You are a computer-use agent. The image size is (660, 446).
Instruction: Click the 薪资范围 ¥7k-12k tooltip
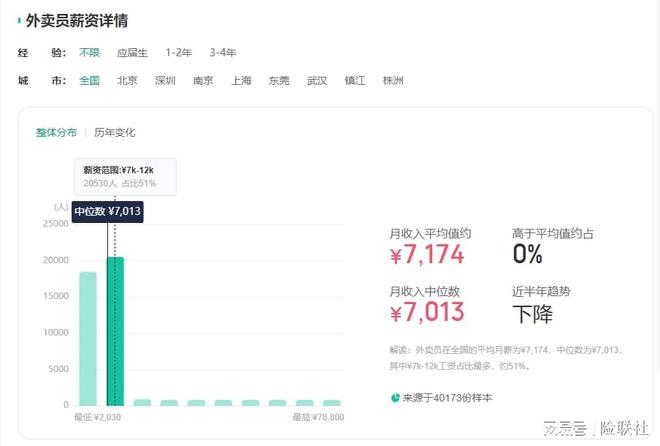tap(125, 177)
